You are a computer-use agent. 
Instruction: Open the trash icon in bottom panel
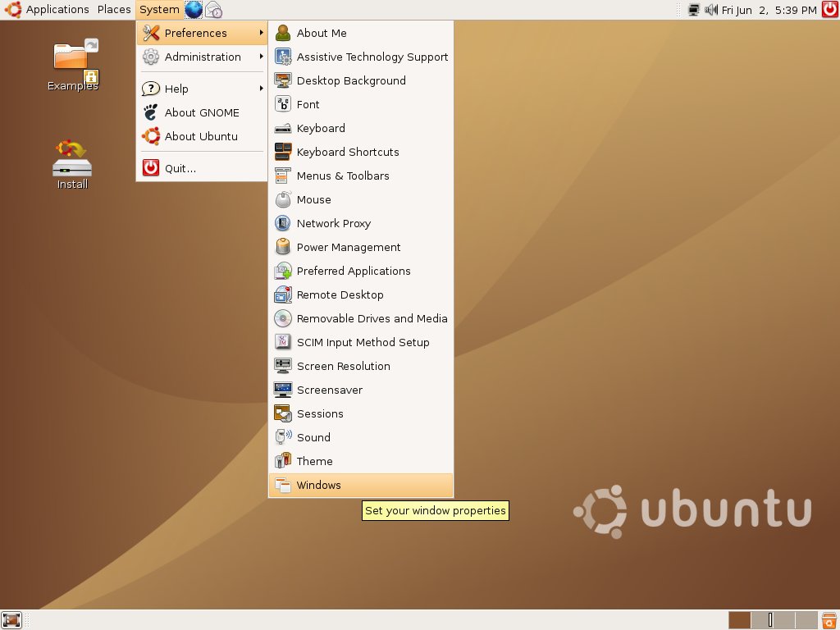(829, 620)
